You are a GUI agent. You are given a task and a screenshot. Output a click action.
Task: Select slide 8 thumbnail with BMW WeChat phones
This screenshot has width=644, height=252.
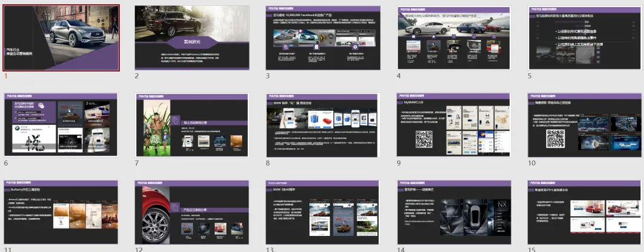point(323,125)
